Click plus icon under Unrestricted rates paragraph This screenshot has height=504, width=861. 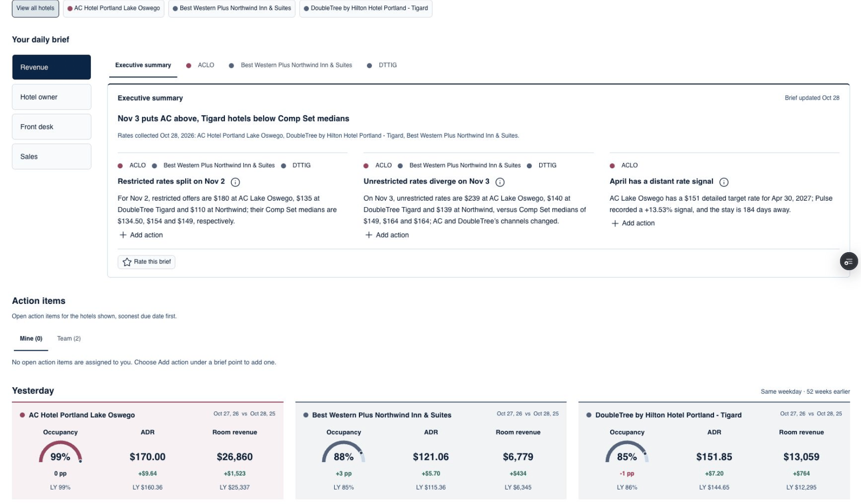coord(369,235)
